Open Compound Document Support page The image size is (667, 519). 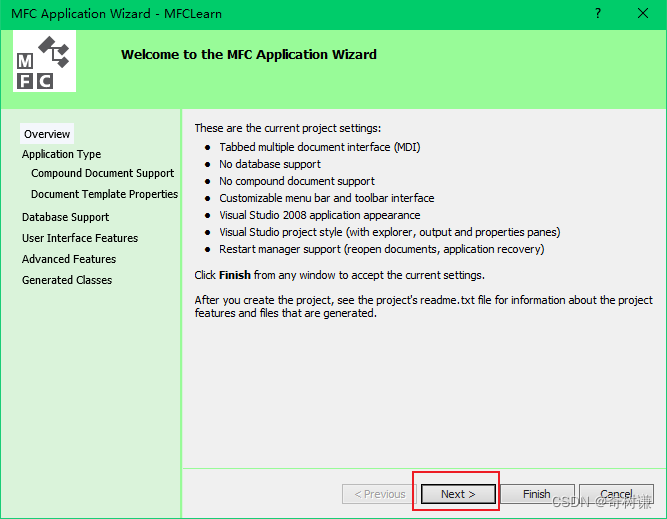click(x=103, y=173)
